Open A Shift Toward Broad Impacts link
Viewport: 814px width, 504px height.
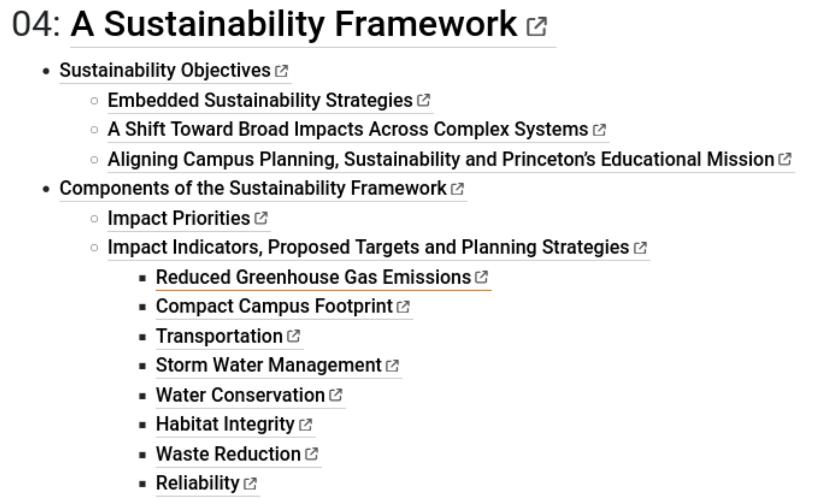(348, 130)
